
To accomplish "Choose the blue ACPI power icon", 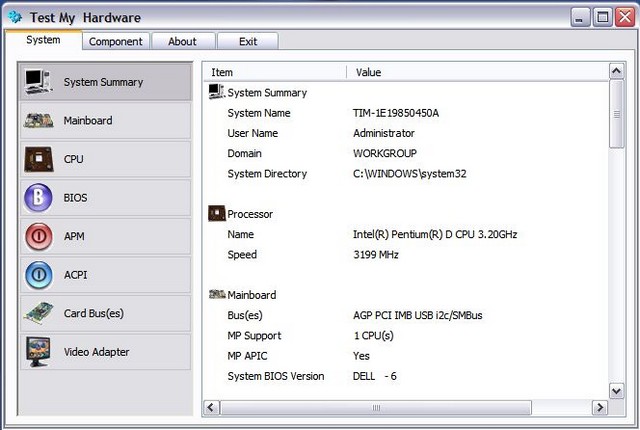I will coord(38,275).
